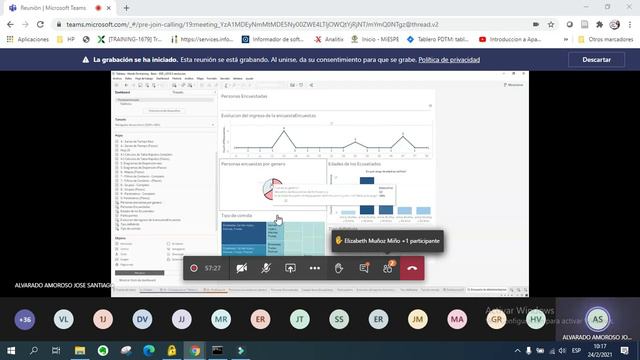Viewport: 640px width, 360px height.
Task: Select participant avatar SS
Action: click(x=339, y=319)
